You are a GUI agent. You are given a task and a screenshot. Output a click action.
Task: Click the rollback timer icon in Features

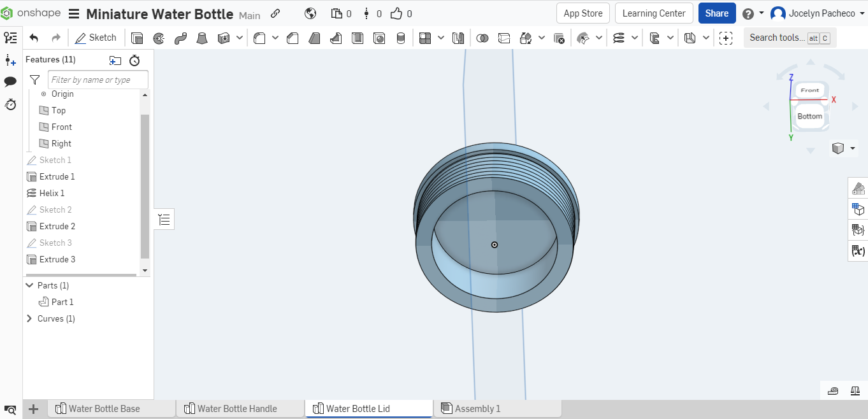[134, 60]
